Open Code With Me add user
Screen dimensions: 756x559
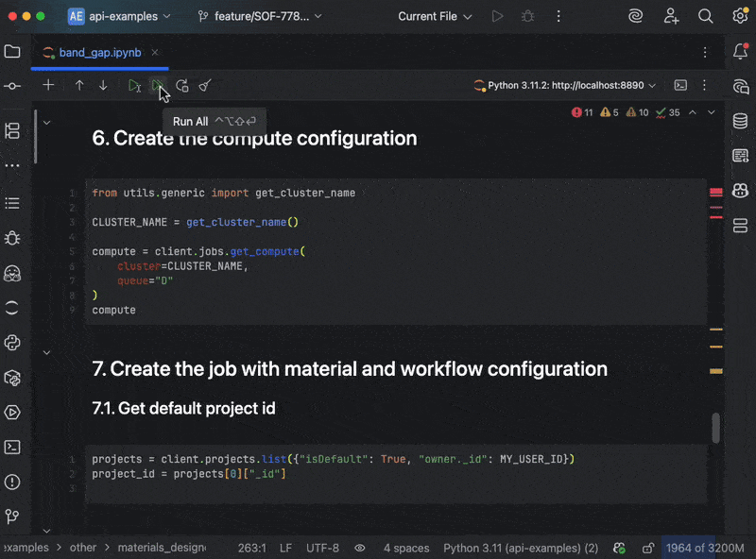click(671, 16)
